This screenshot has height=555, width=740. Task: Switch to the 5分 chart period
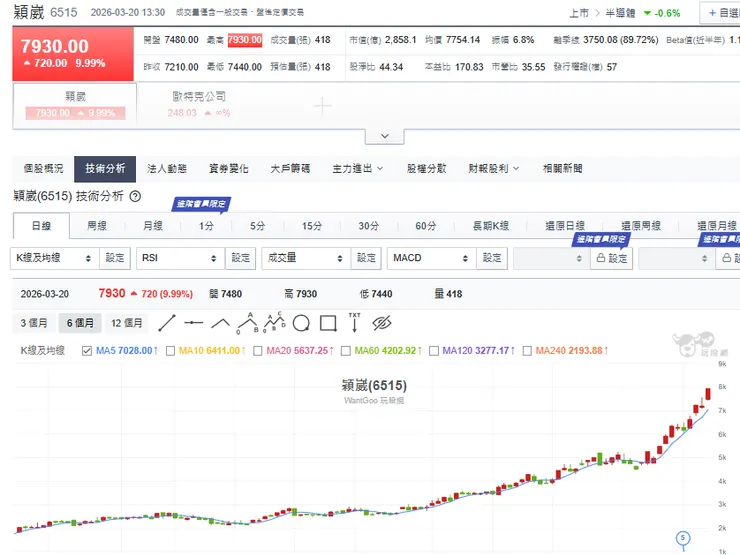[258, 226]
